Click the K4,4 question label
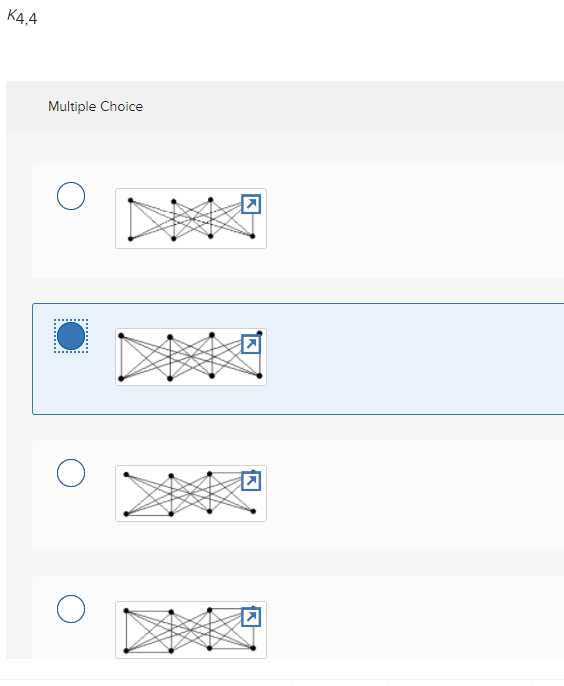 22,17
